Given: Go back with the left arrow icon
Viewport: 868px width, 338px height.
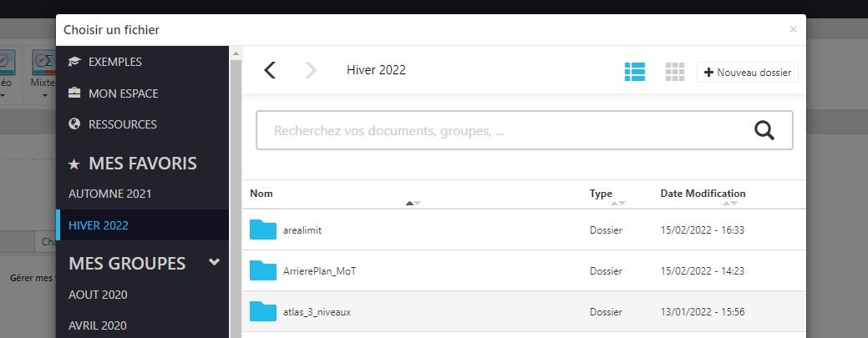Looking at the screenshot, I should [x=270, y=70].
